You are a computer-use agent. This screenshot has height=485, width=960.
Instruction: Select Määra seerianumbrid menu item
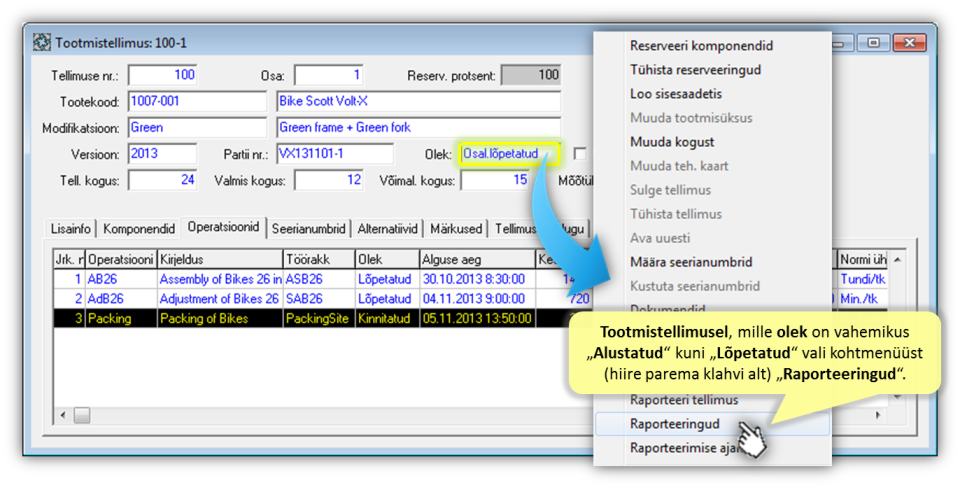[691, 262]
